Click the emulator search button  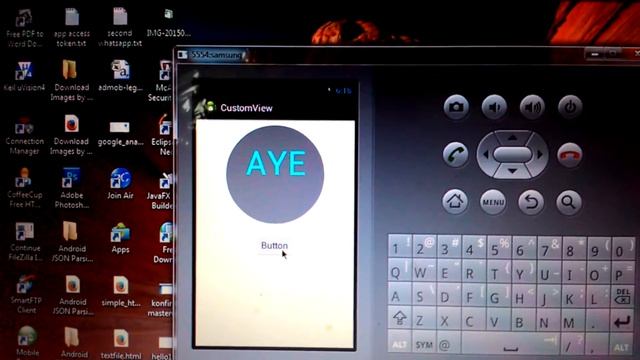point(569,202)
